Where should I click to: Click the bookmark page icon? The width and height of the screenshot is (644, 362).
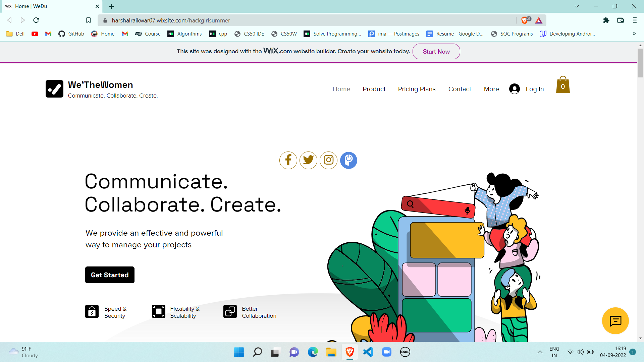(89, 20)
